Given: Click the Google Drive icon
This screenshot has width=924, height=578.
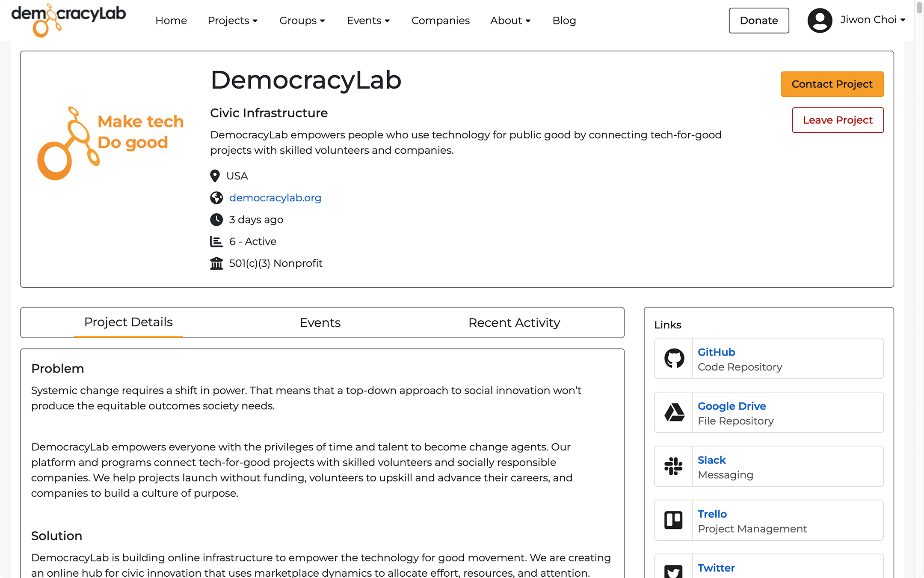Looking at the screenshot, I should point(674,412).
